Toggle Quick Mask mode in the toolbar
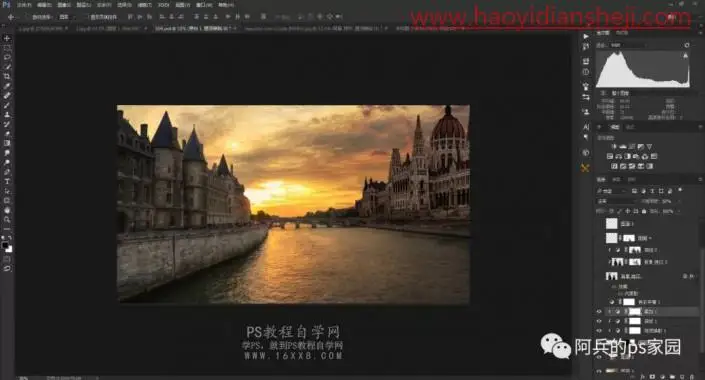Viewport: 705px width, 380px height. [x=7, y=259]
